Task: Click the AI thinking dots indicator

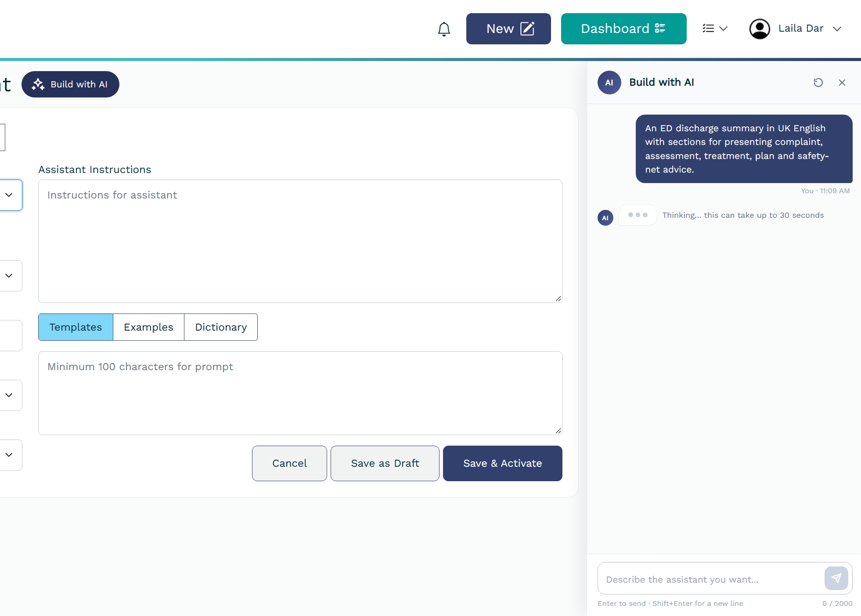Action: point(638,215)
